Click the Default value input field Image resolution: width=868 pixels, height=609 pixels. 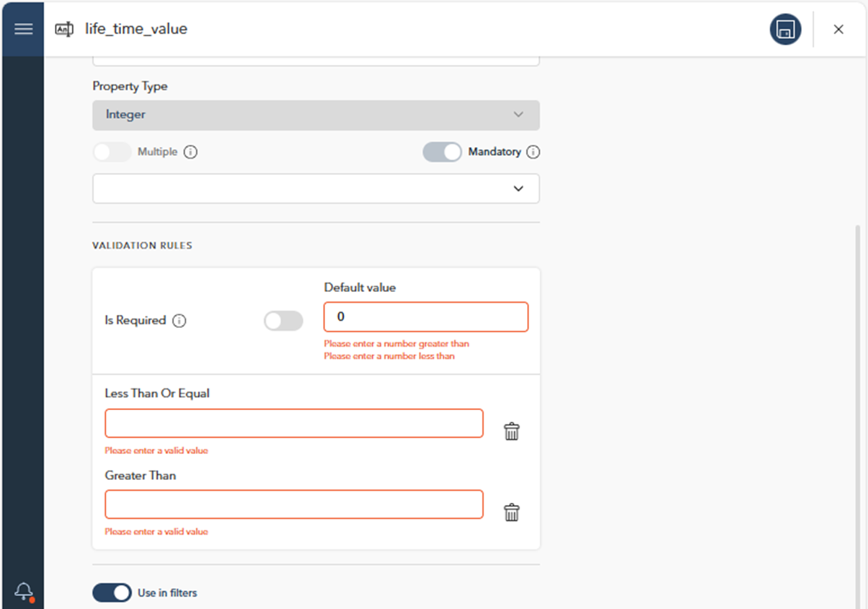tap(426, 317)
